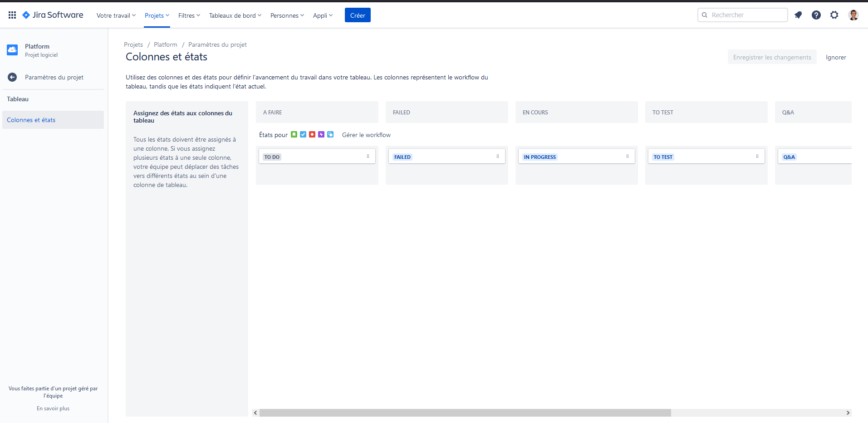Click inside the Rechercher search field
The image size is (868, 423).
(743, 15)
